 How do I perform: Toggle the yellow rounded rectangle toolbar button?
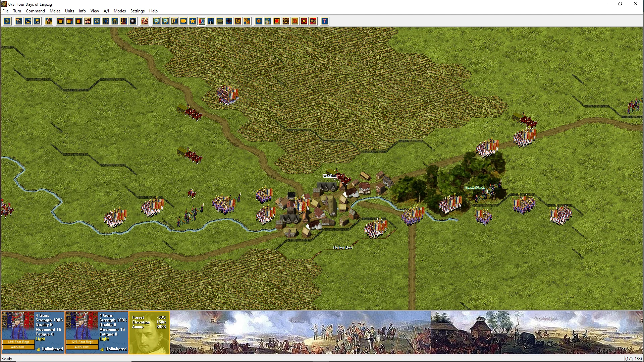[x=183, y=21]
